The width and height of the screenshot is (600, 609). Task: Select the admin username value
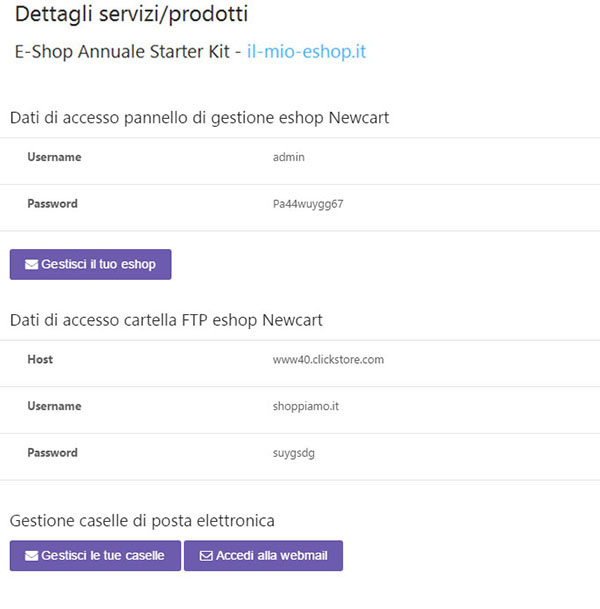tap(289, 157)
